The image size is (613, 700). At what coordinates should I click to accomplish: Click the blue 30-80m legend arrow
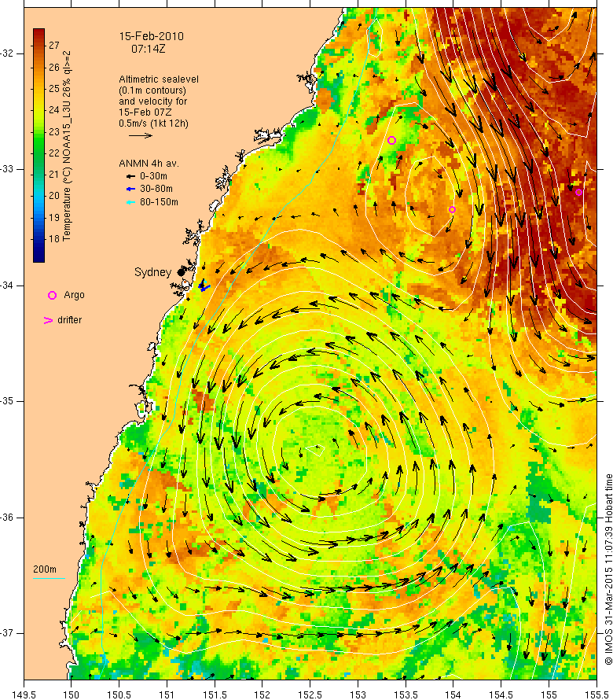point(130,190)
